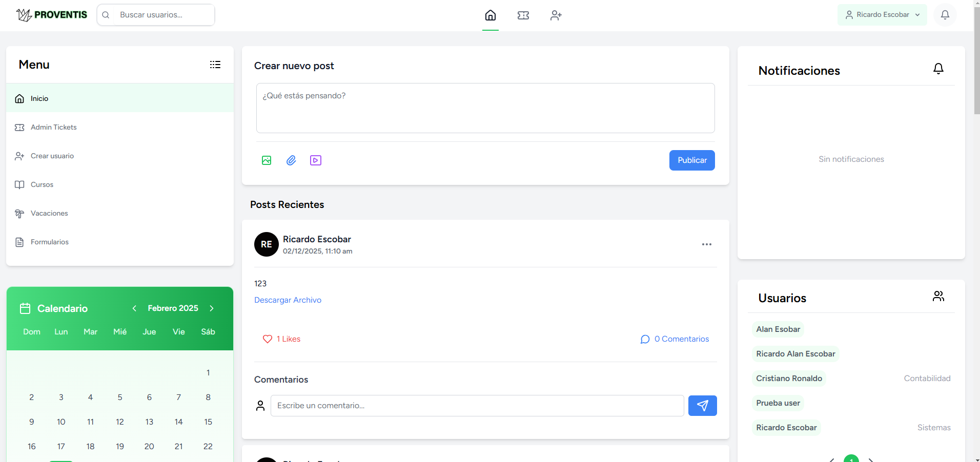Select Vacaciones from the sidebar menu
The image size is (980, 462).
click(x=49, y=213)
